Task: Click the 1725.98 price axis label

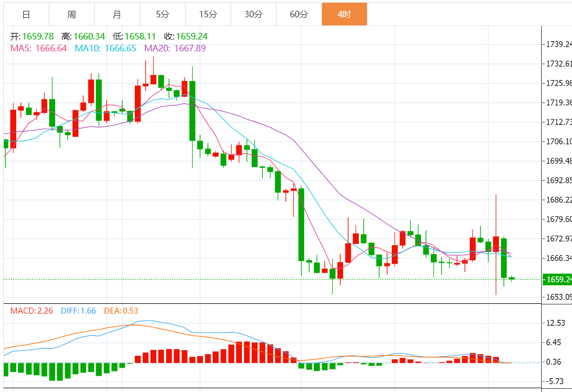Action: [x=558, y=83]
